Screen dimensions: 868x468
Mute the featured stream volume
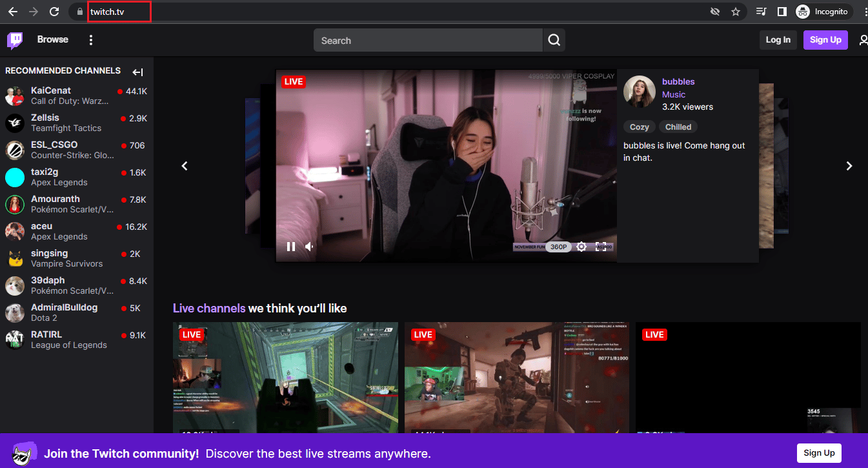coord(310,247)
